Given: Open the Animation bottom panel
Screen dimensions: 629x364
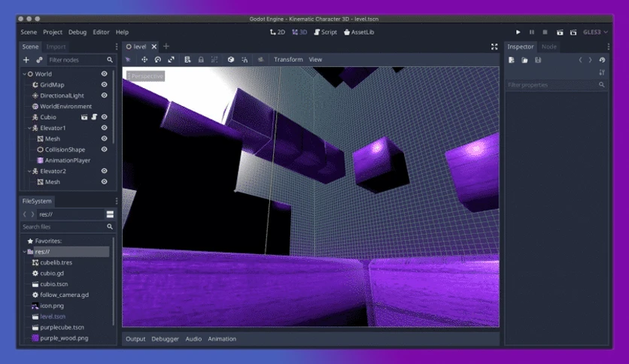Looking at the screenshot, I should click(x=222, y=338).
